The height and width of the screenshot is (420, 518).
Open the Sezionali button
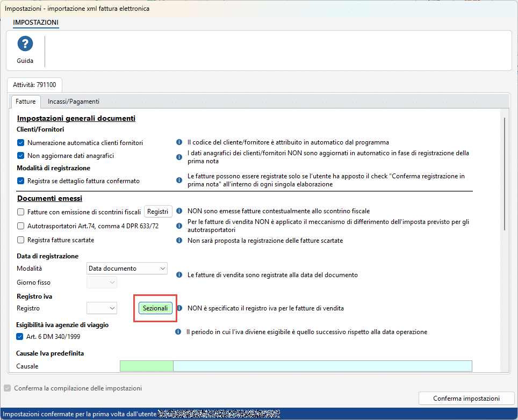coord(155,308)
